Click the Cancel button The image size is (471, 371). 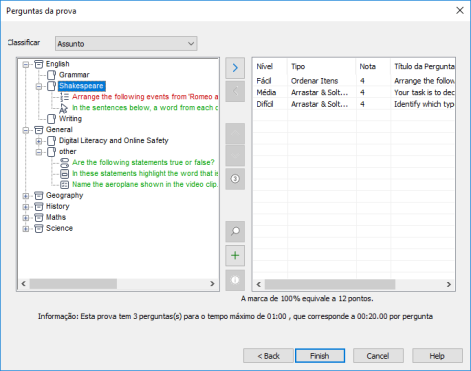click(x=378, y=356)
